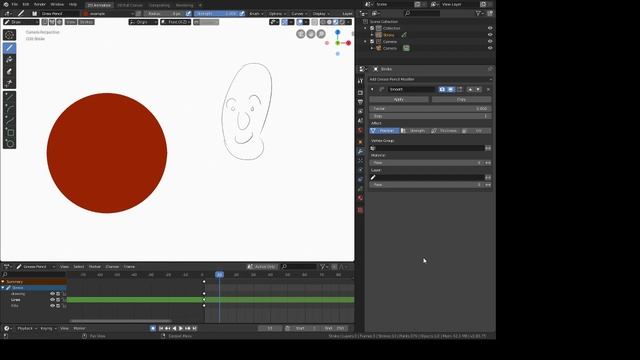Open the Render properties tab icon
Screen dimensions: 640x360
tap(360, 93)
